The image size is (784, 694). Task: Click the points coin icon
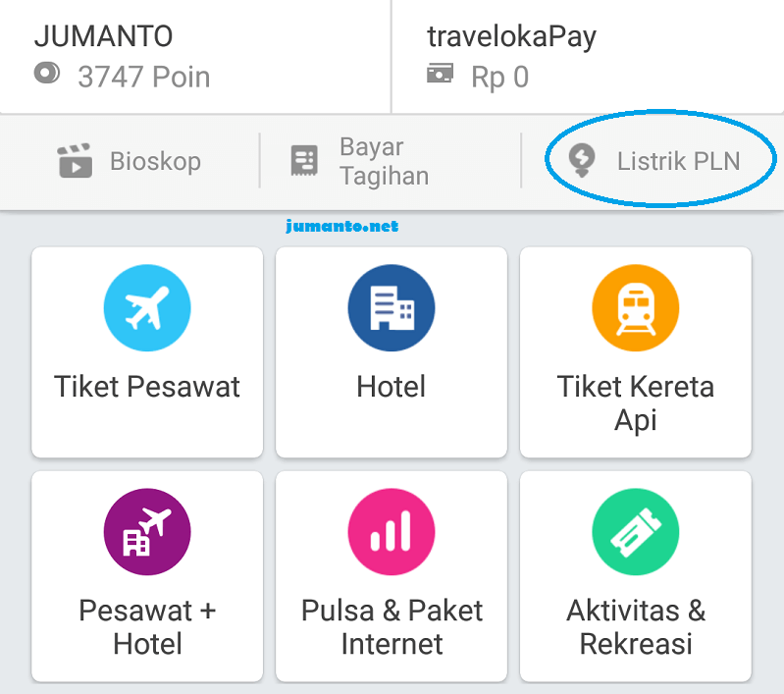point(47,74)
